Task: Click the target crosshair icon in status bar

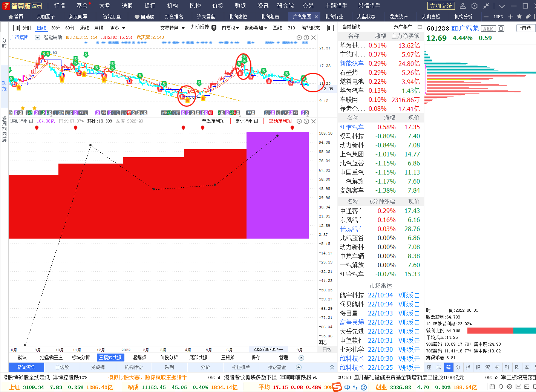Action: coord(510,387)
